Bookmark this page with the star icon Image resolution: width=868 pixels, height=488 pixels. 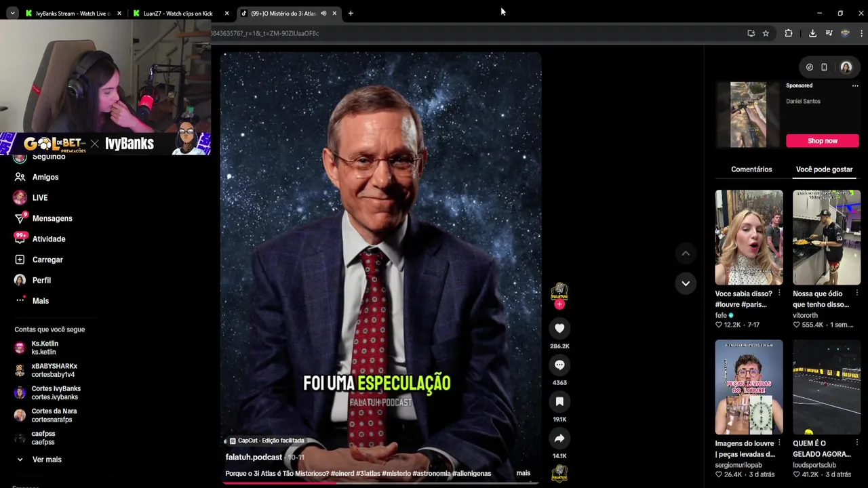click(766, 33)
